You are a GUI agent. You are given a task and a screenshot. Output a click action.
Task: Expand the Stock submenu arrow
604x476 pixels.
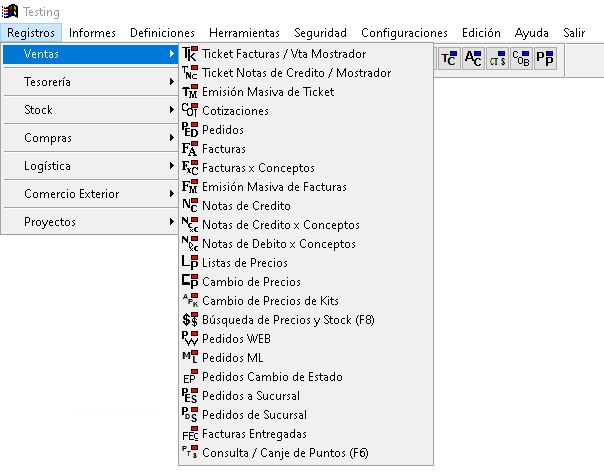click(x=172, y=110)
